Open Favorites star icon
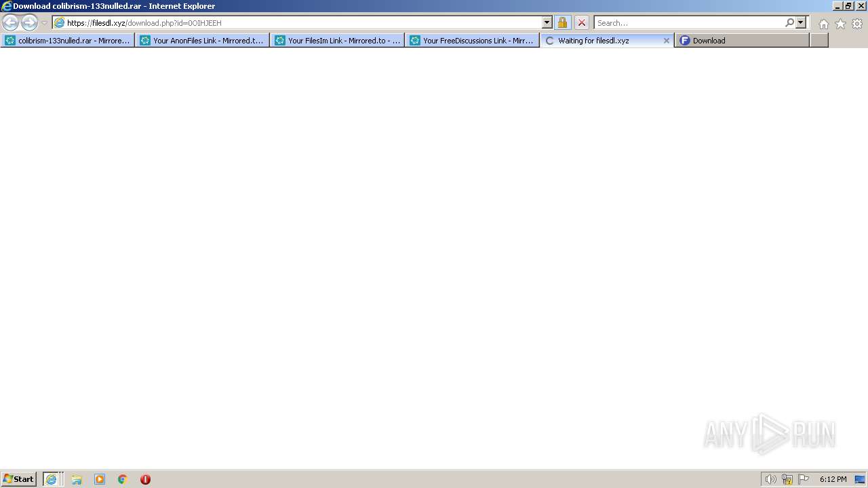This screenshot has width=868, height=488. (x=840, y=24)
